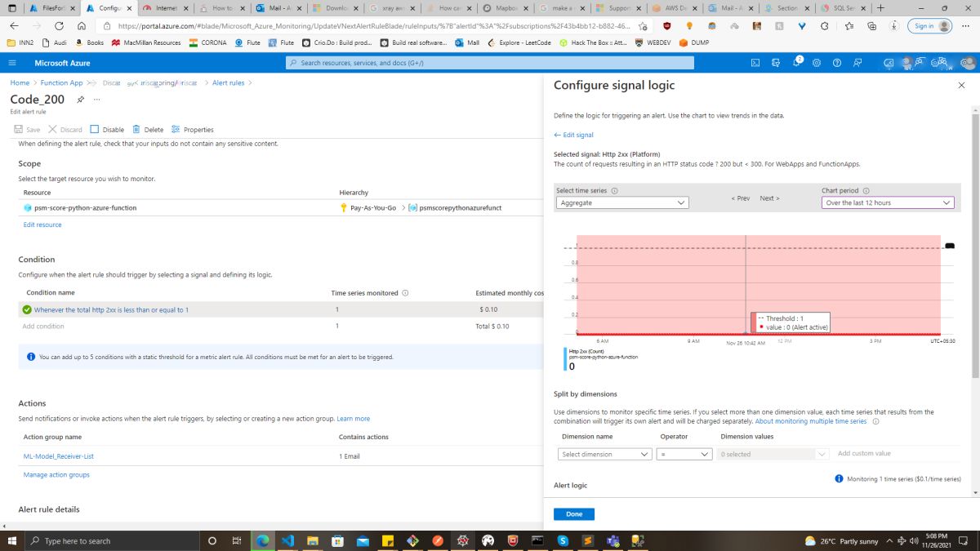Screen dimensions: 980x551
Task: Open the Azure portal hamburger menu
Action: (12, 63)
